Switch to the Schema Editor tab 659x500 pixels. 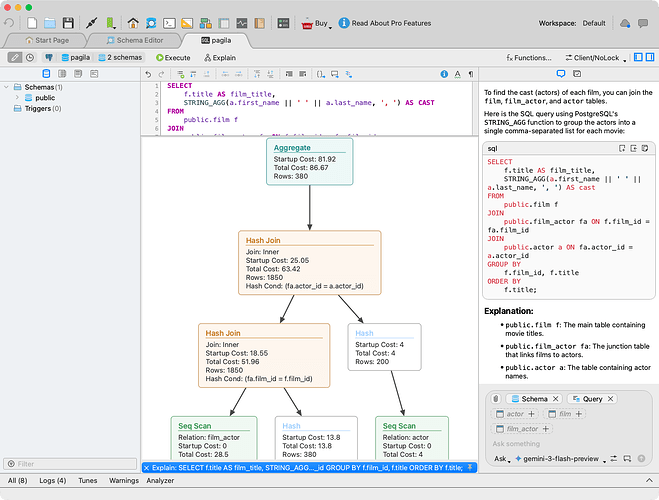point(135,40)
